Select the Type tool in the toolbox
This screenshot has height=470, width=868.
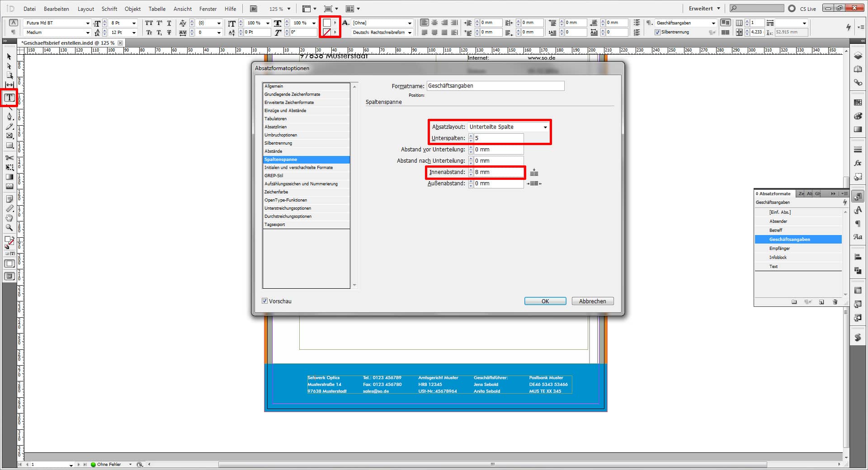[9, 98]
